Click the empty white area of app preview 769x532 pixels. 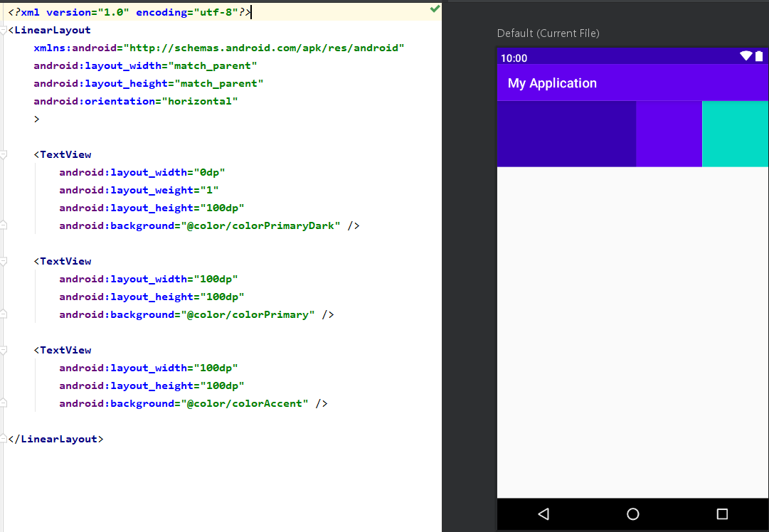(x=632, y=332)
